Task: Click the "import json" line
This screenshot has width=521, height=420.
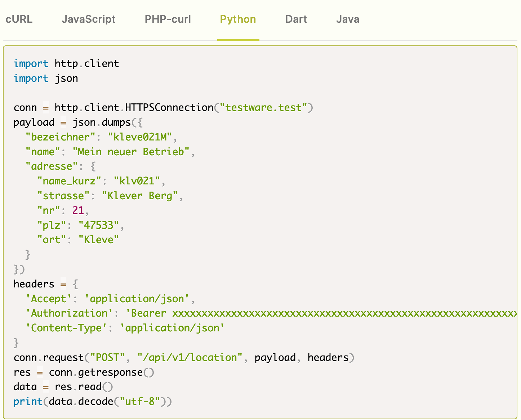Action: coord(46,78)
